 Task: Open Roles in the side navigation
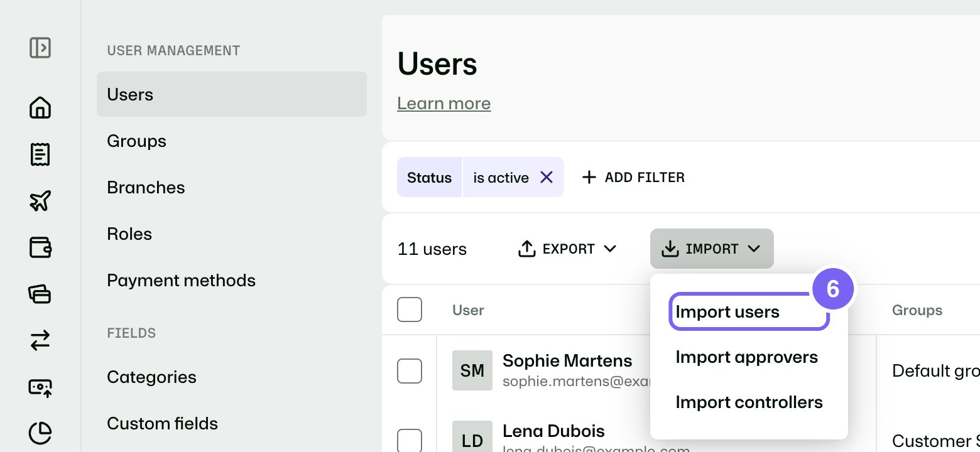click(232, 234)
